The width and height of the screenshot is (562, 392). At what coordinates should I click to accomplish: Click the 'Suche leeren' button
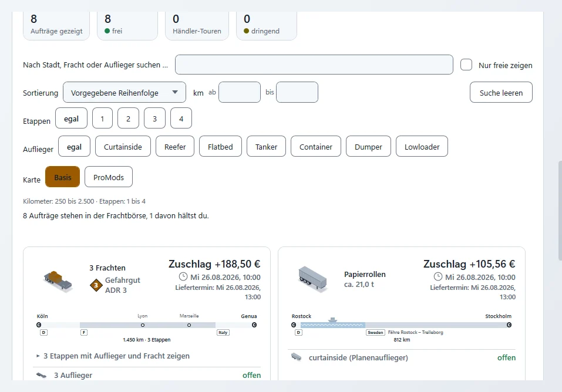(501, 93)
